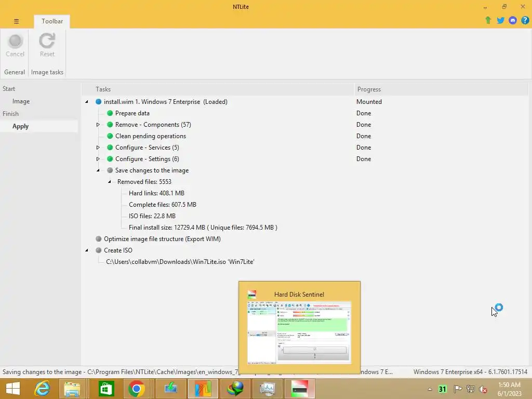
Task: Expand Configure - Settings (6)
Action: (x=98, y=159)
